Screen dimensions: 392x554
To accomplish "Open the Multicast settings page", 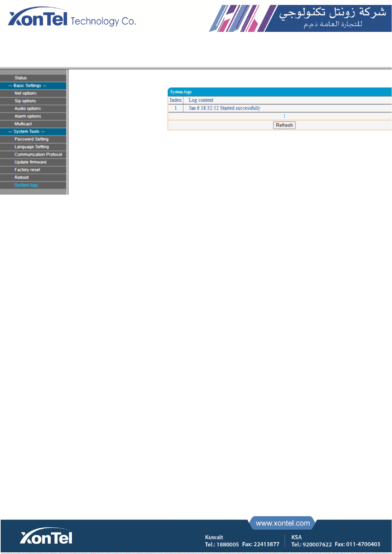I will [33, 124].
